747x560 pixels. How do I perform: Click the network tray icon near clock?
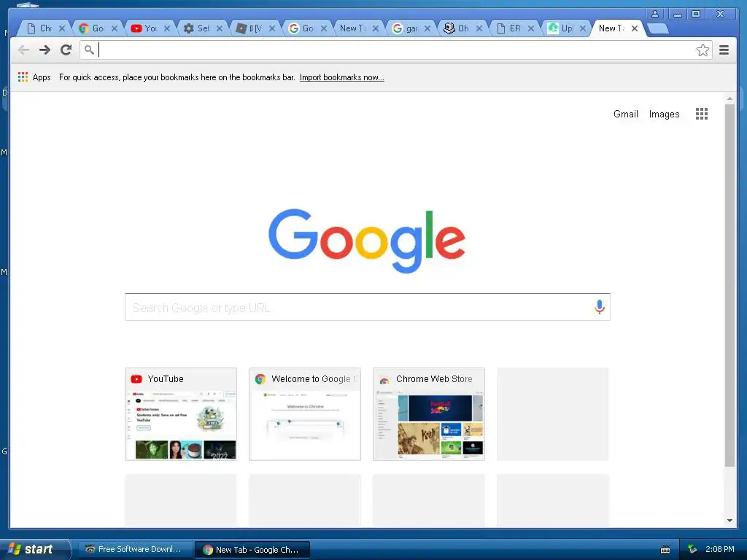click(692, 549)
